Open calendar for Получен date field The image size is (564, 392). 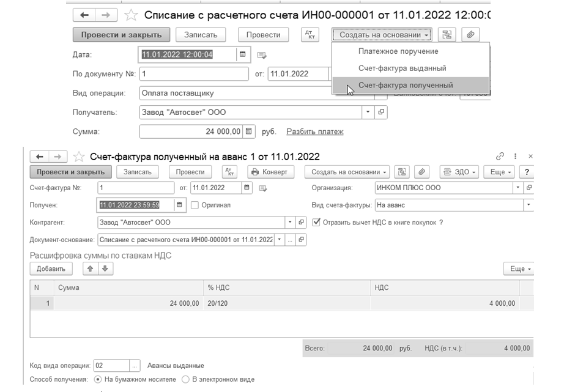[179, 205]
